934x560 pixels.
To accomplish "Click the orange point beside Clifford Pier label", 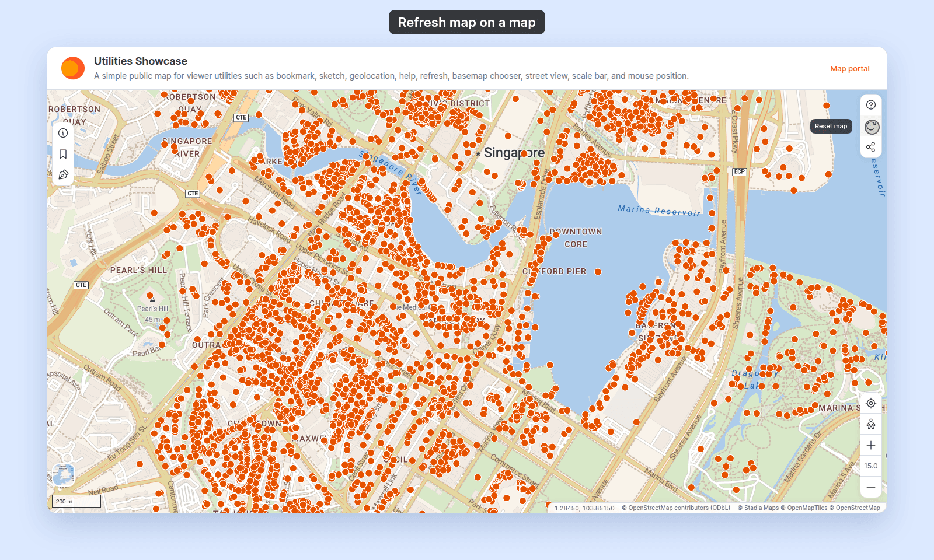I will point(598,272).
